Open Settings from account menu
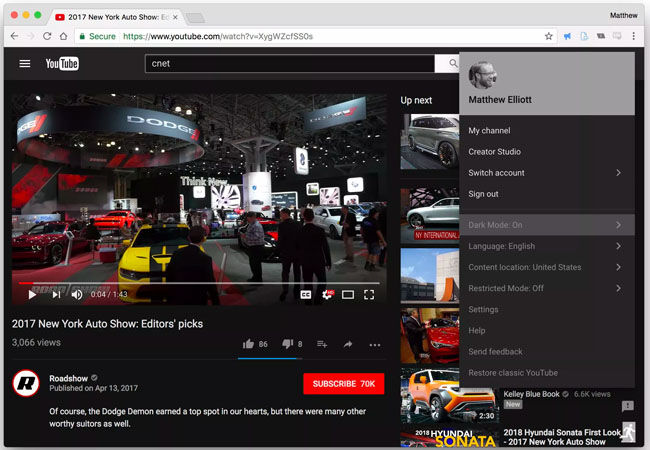 [x=547, y=310]
